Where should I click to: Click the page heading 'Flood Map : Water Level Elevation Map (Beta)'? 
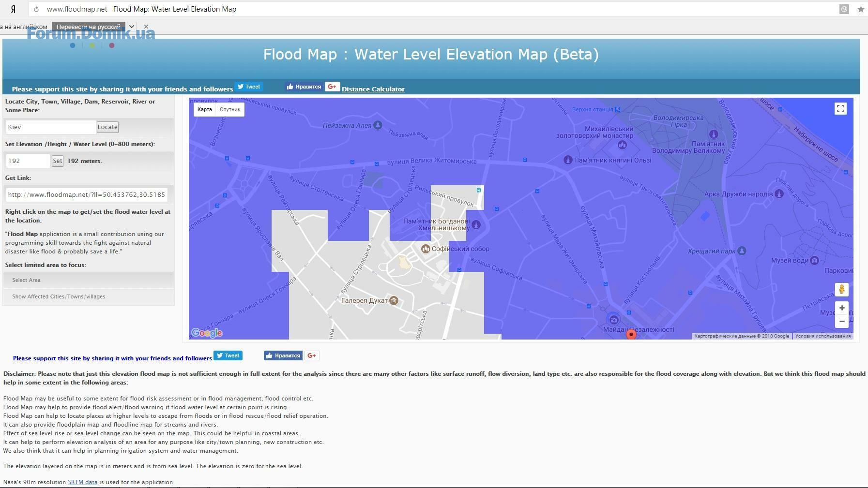coord(431,54)
